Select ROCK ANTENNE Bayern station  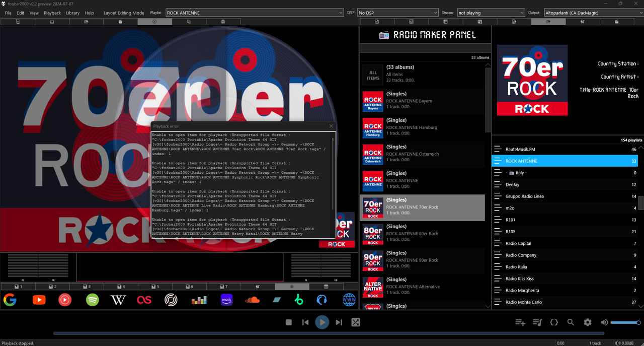(422, 101)
